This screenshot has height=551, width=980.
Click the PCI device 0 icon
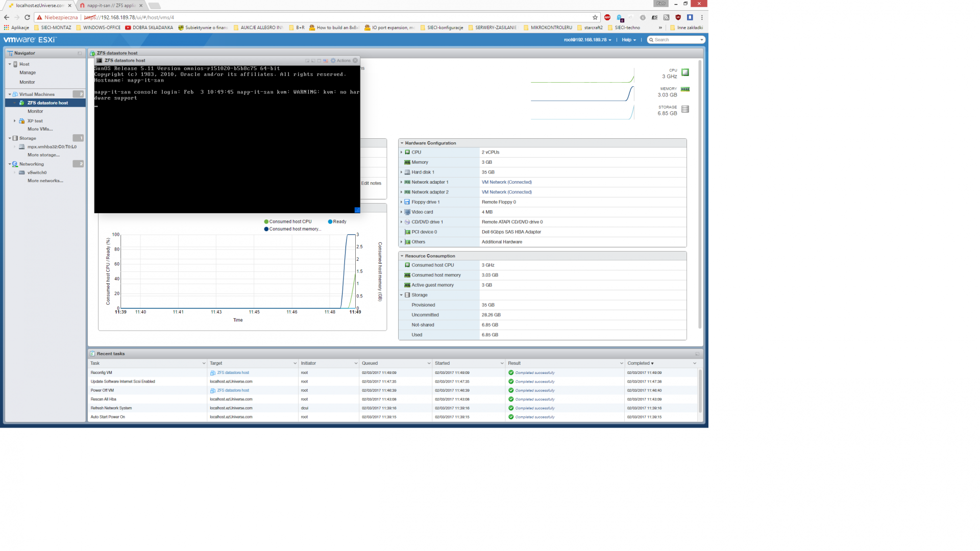tap(407, 232)
